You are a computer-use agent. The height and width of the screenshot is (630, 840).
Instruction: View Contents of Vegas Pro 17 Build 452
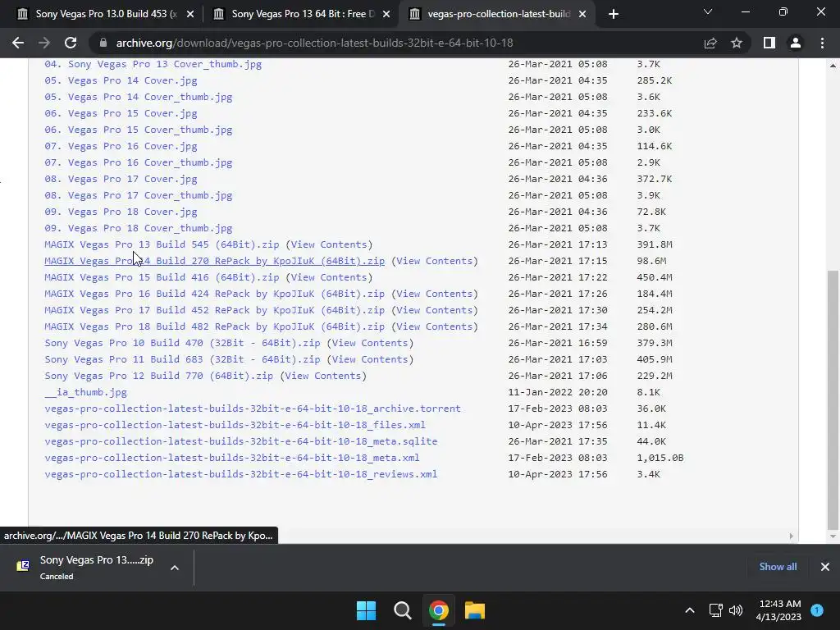(x=435, y=310)
